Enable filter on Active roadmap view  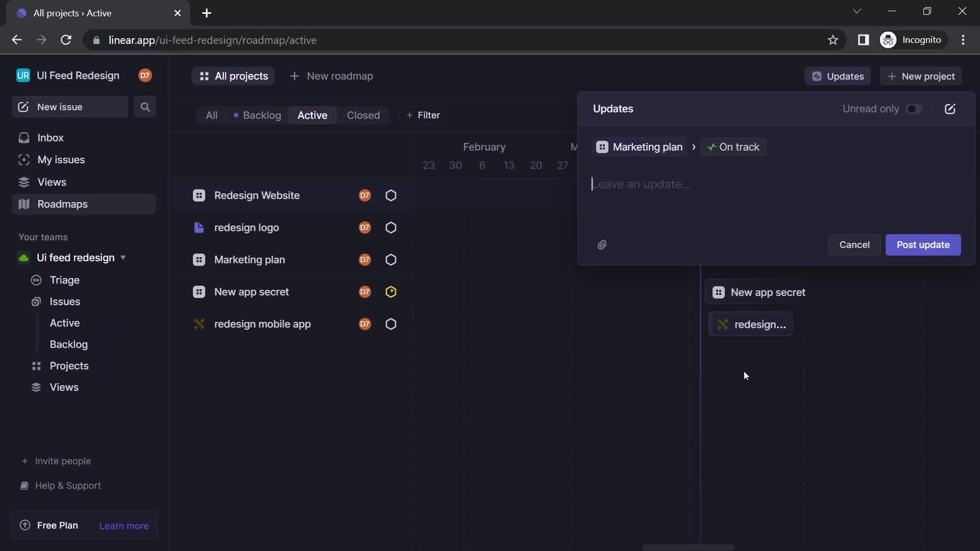tap(422, 116)
